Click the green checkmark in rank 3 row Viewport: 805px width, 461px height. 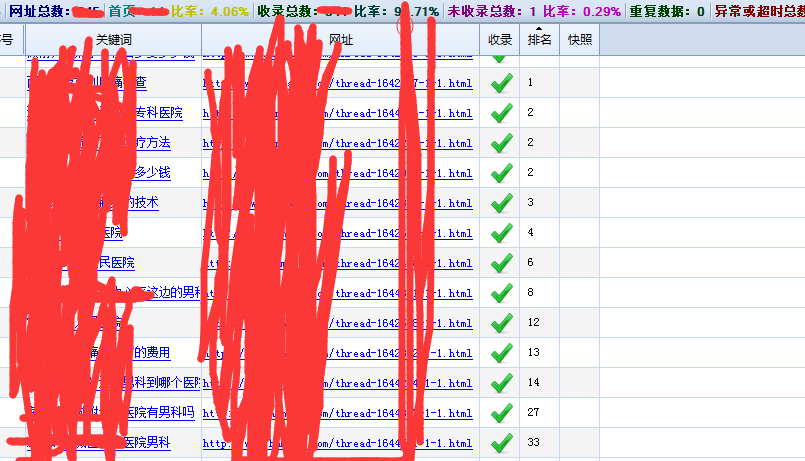501,203
